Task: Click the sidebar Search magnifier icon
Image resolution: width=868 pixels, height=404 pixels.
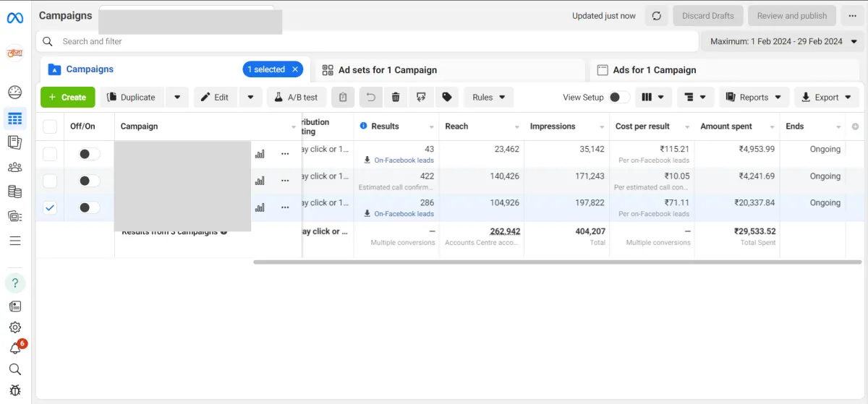Action: (x=15, y=369)
